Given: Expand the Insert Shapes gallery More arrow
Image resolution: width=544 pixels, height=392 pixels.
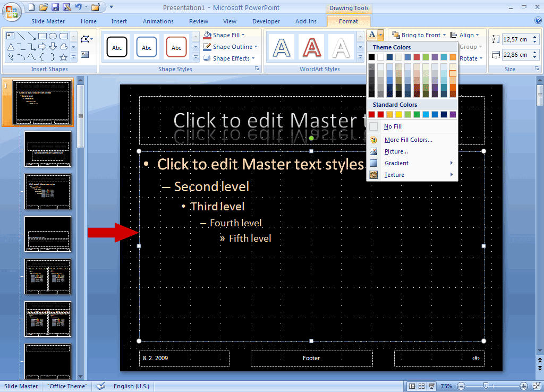Looking at the screenshot, I should 73,57.
